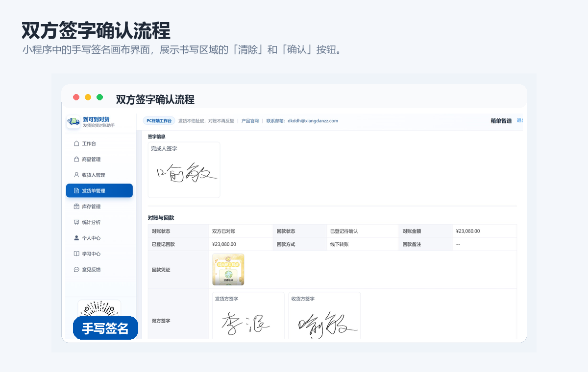
Task: Click the 线下转账 payment method value
Action: pyautogui.click(x=340, y=244)
